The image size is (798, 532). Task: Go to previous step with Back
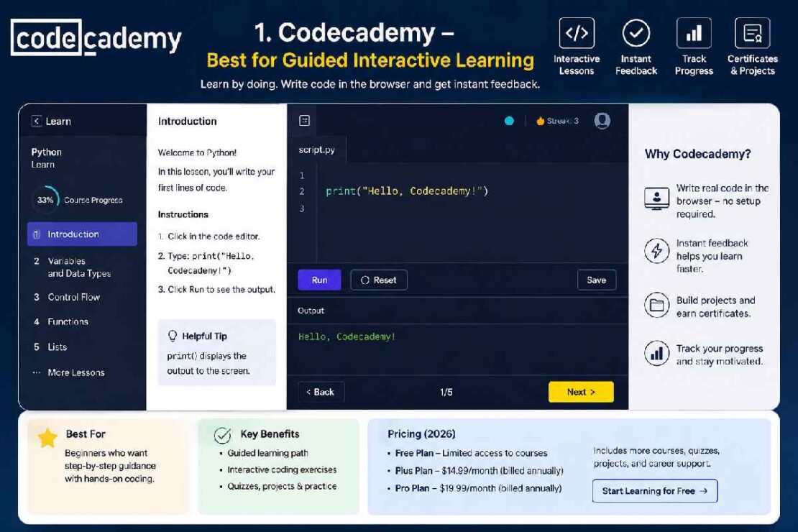(321, 392)
